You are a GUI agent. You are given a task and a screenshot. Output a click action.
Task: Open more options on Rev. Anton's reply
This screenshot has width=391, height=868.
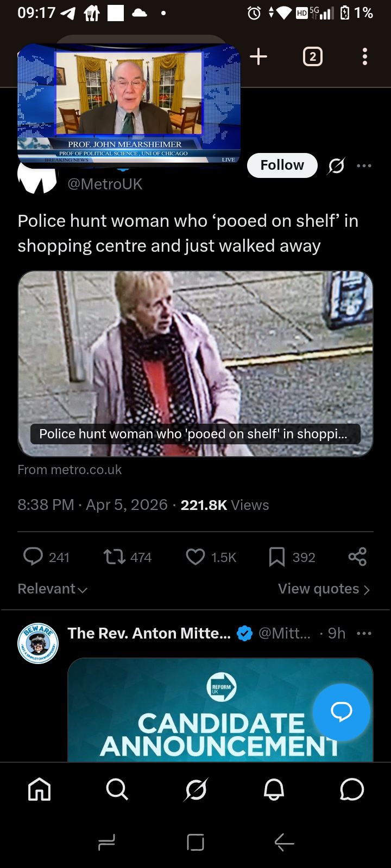[x=364, y=633]
